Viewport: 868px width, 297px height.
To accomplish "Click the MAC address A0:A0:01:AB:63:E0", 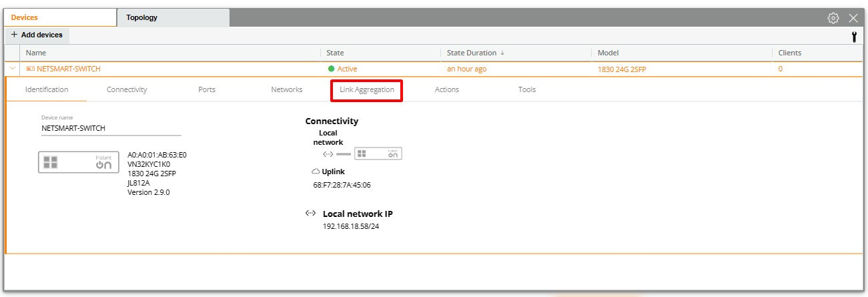I will coord(157,155).
